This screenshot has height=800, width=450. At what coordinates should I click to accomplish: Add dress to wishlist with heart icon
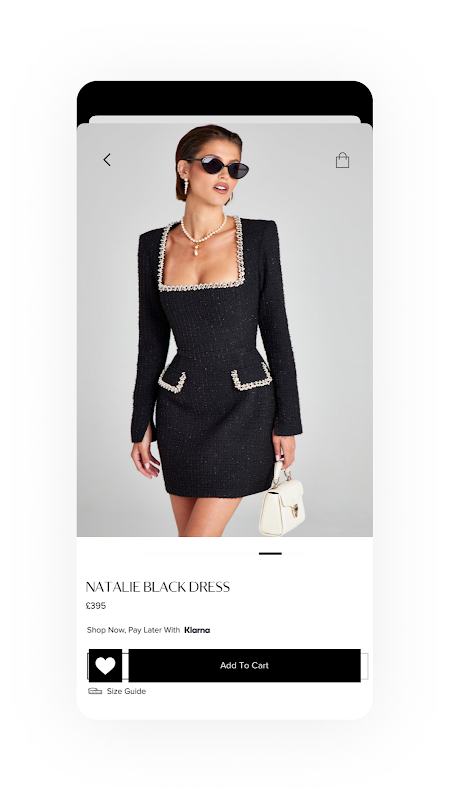(106, 665)
